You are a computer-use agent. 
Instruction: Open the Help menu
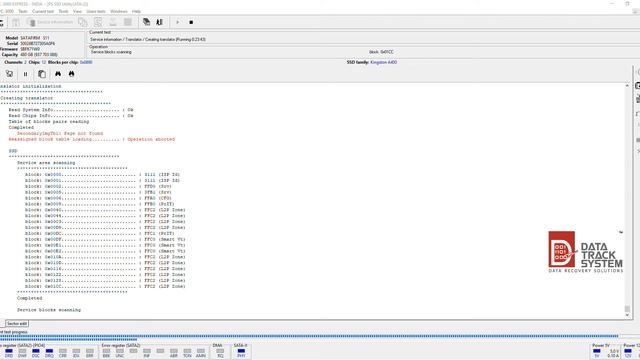tap(136, 11)
